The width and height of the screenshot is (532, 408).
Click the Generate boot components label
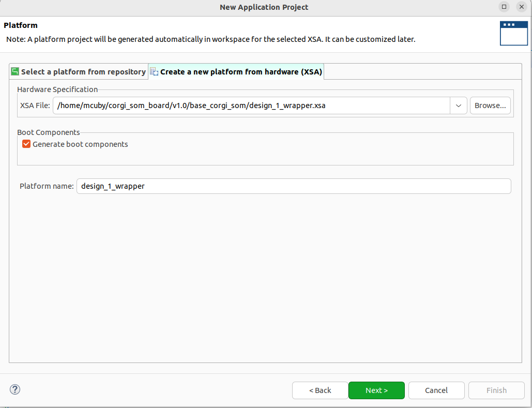coord(80,144)
